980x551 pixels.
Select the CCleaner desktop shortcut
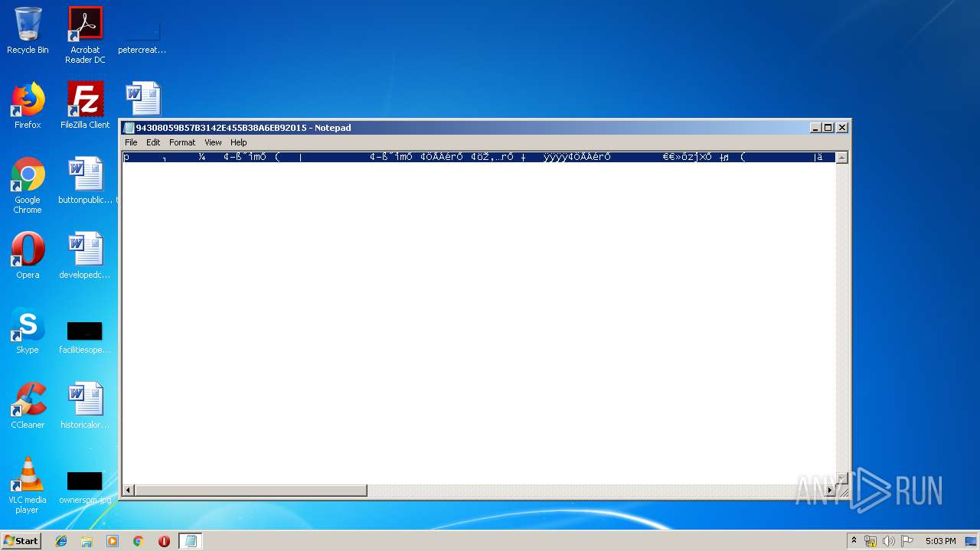pyautogui.click(x=28, y=406)
